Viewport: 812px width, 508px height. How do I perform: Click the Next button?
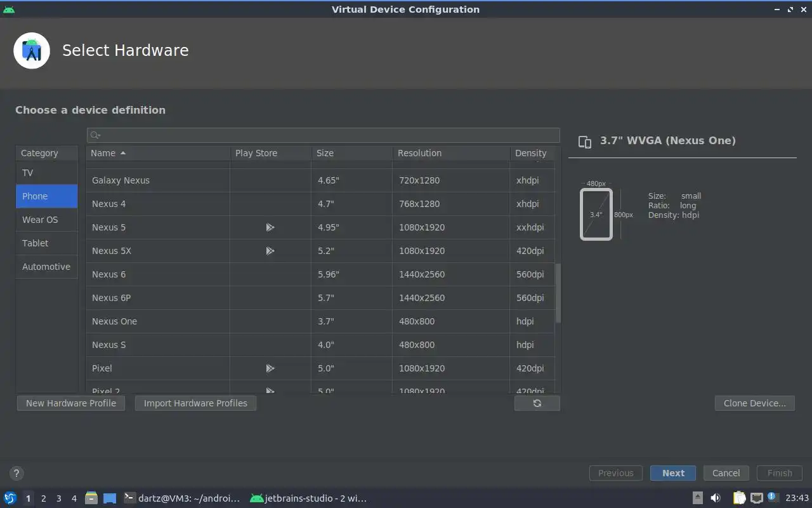click(x=673, y=473)
